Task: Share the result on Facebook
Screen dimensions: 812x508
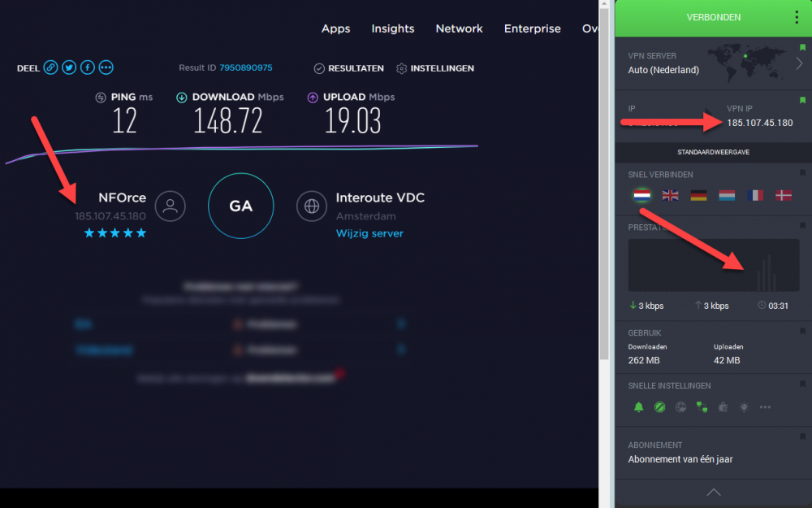Action: (88, 67)
